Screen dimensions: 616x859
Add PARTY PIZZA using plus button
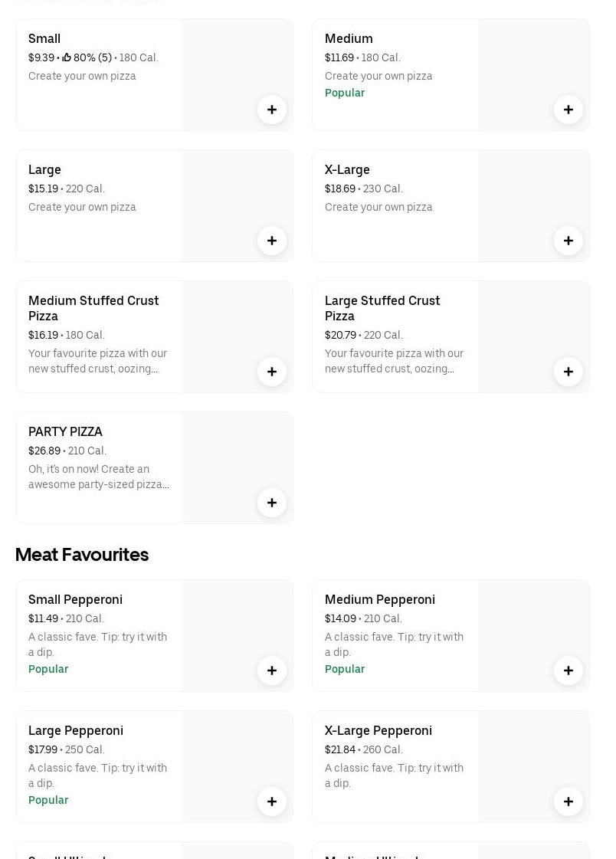pyautogui.click(x=272, y=503)
